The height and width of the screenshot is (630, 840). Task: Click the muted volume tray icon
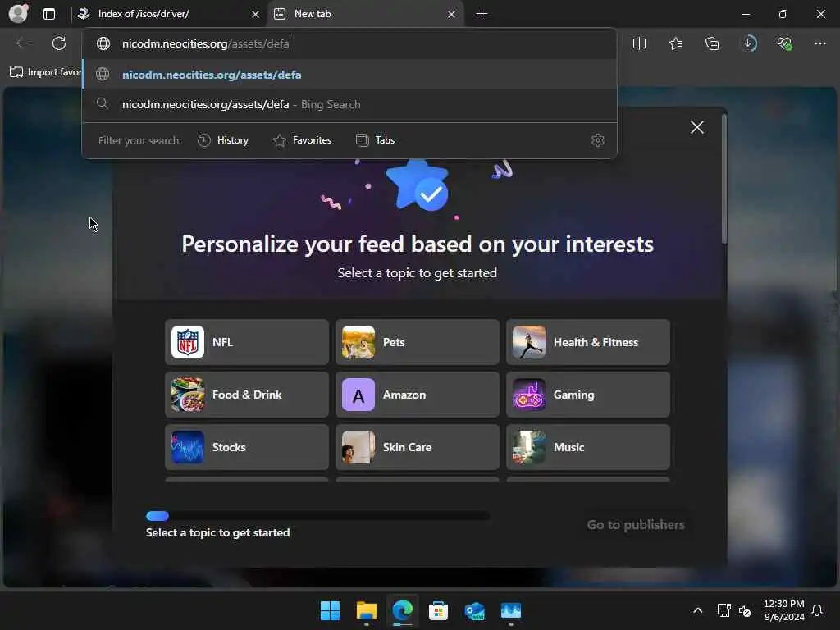tap(745, 610)
